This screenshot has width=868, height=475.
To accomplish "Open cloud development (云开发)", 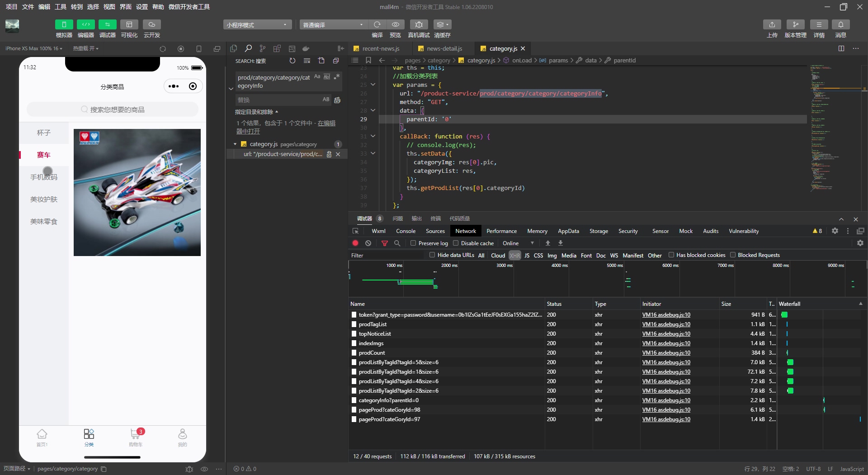I will coord(152,24).
